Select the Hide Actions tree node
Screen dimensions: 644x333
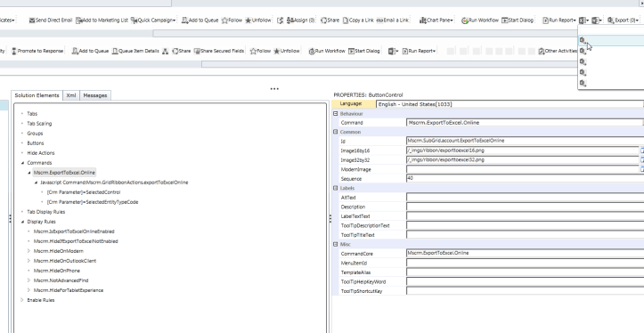[x=41, y=153]
